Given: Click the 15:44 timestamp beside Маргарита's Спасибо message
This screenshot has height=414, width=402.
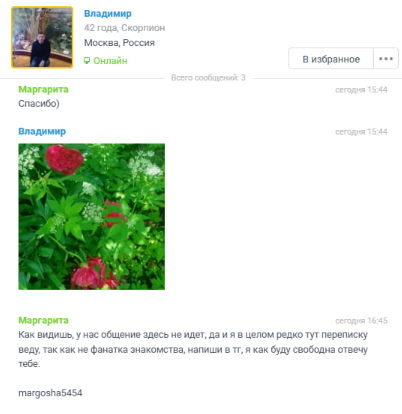Looking at the screenshot, I should [x=377, y=90].
